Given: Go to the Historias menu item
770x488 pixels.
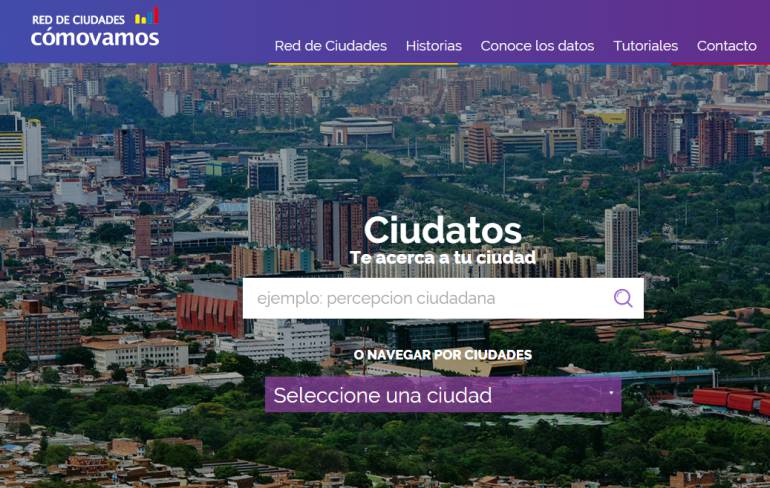Looking at the screenshot, I should tap(434, 46).
